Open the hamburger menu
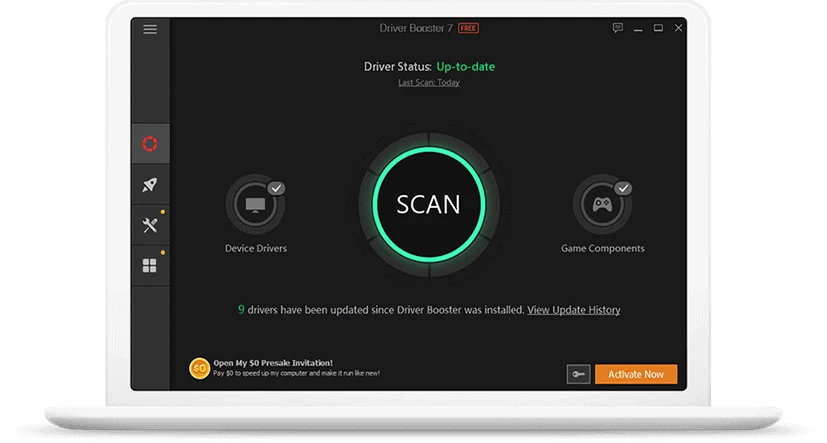The width and height of the screenshot is (827, 443). [x=150, y=29]
